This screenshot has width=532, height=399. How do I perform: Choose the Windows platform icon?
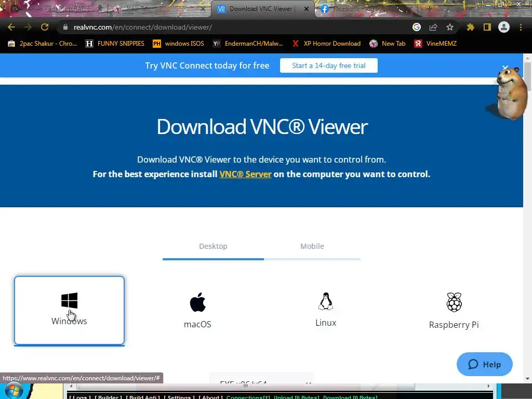(x=69, y=301)
